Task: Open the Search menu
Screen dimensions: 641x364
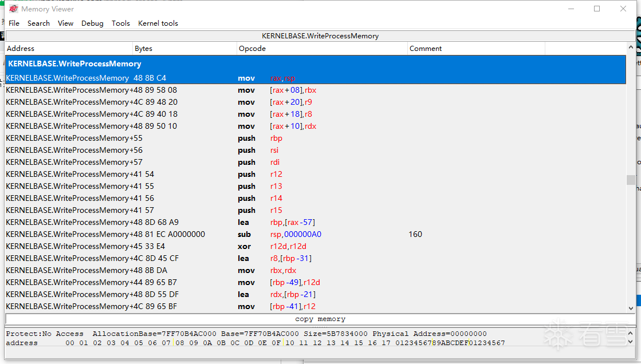Action: (x=38, y=23)
